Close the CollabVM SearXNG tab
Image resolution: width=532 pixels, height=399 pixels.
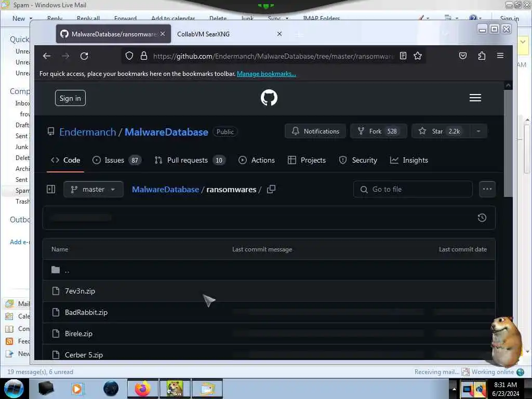(279, 34)
